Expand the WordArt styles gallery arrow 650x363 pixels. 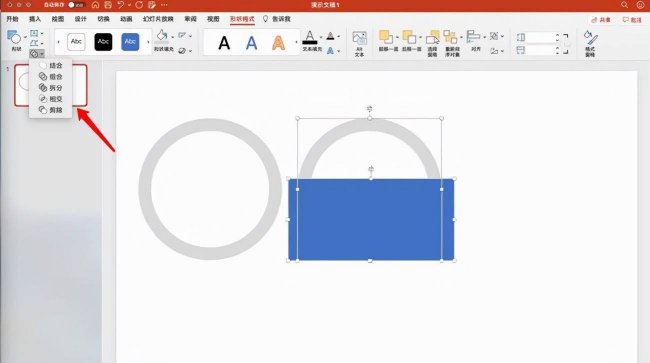(296, 42)
